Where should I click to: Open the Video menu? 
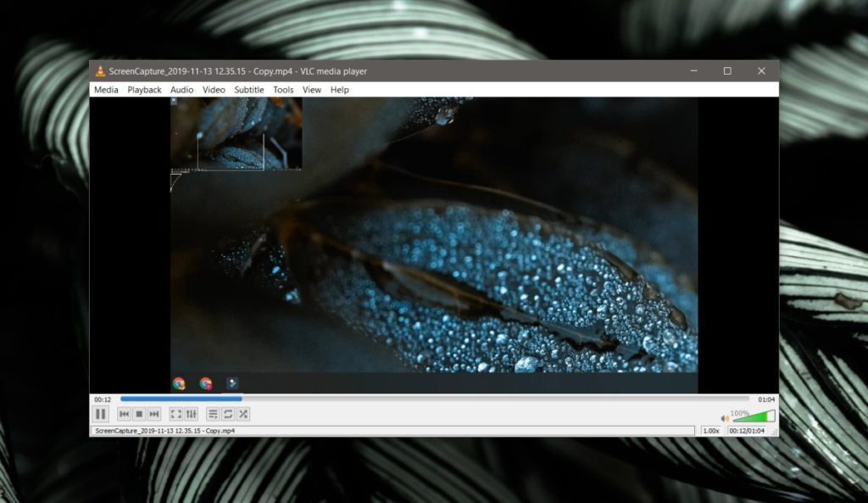tap(214, 90)
